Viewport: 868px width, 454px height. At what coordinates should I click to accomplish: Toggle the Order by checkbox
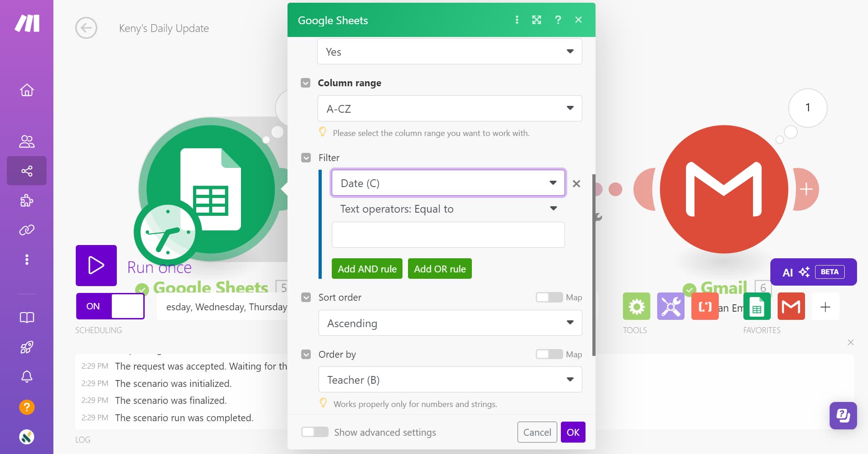tap(306, 355)
